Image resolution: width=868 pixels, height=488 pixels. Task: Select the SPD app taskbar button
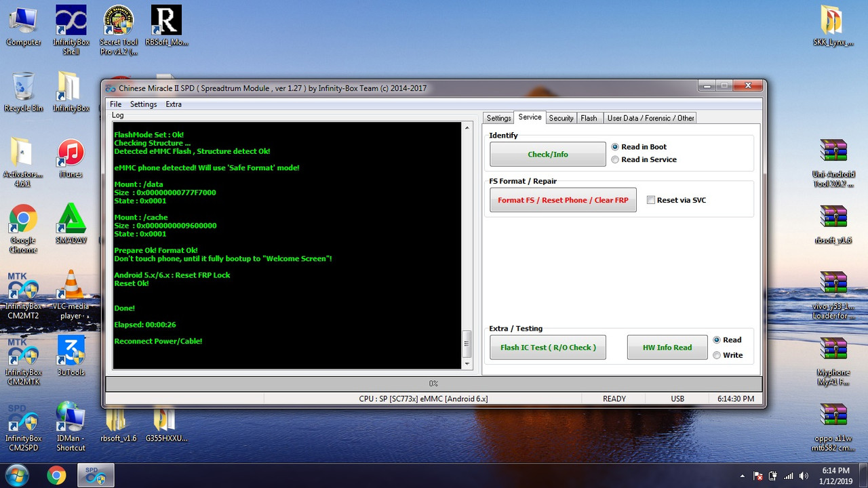[95, 475]
